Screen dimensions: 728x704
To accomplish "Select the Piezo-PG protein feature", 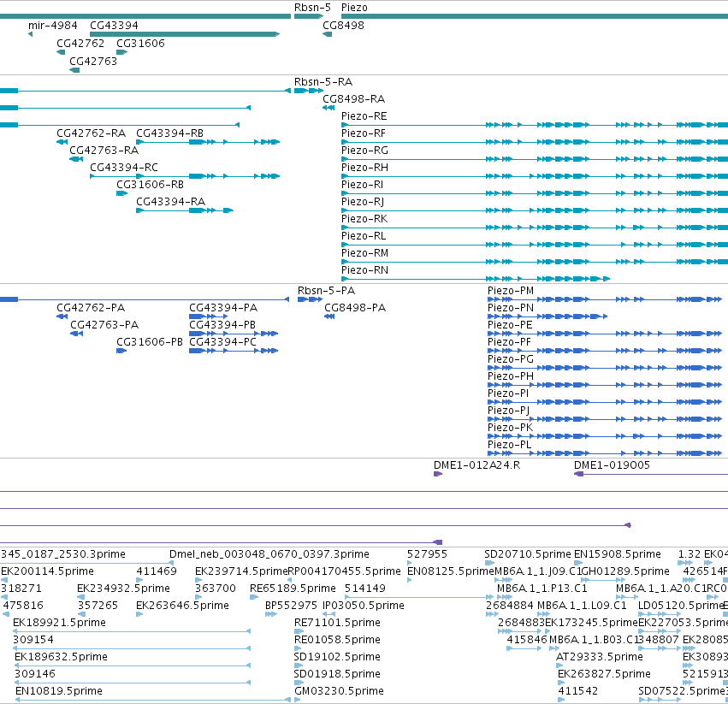I will tap(605, 369).
